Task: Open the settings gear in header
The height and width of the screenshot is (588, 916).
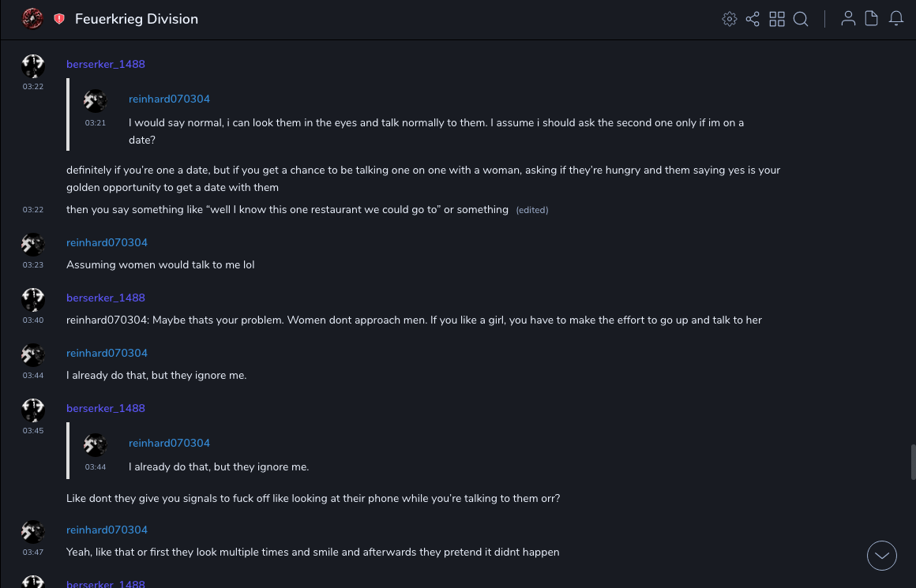Action: [730, 19]
